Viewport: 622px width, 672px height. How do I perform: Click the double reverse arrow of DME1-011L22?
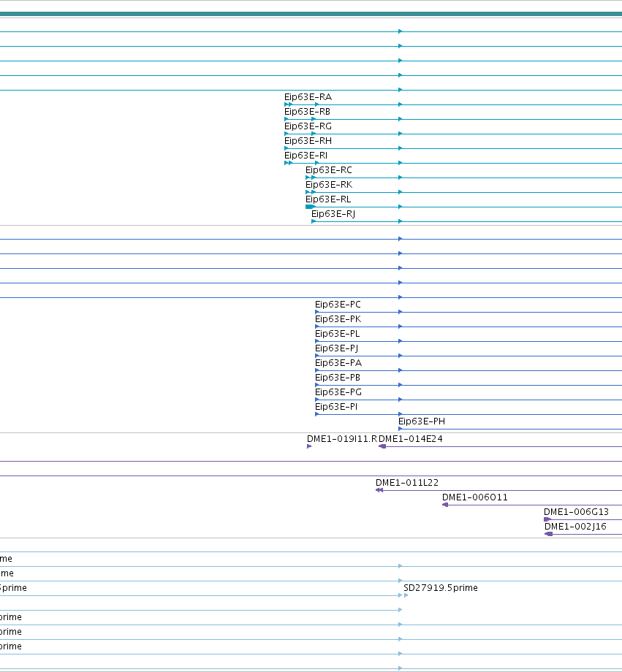click(x=379, y=490)
